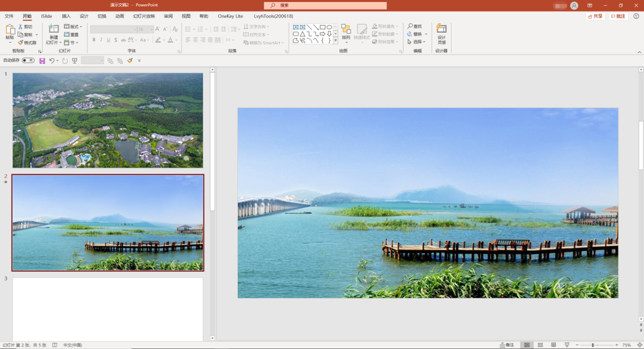Click the zoom slider handle in status bar
The height and width of the screenshot is (349, 644).
point(593,345)
